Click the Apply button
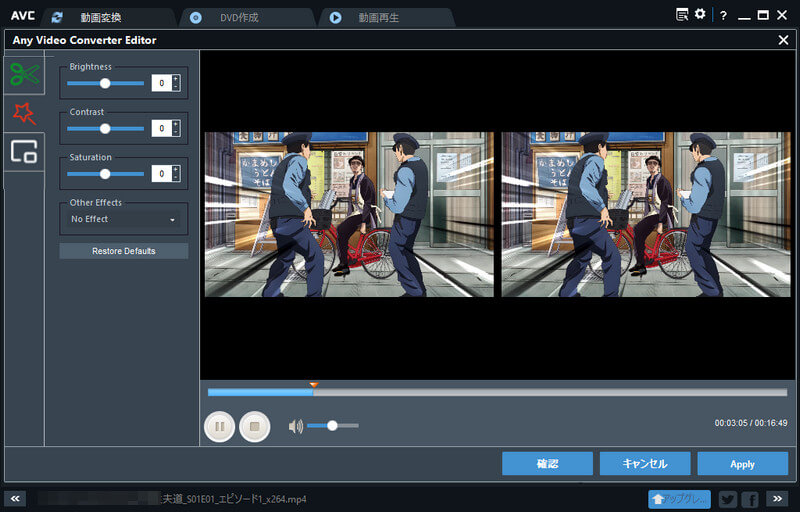Viewport: 800px width, 512px height. pos(742,464)
